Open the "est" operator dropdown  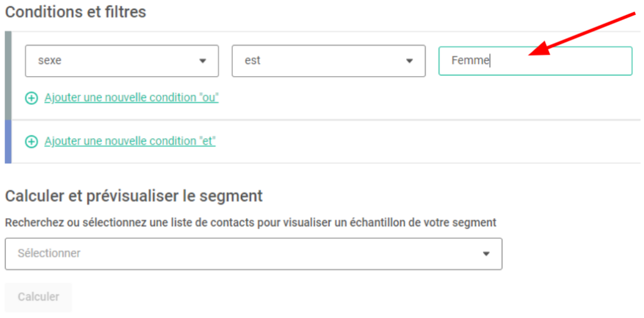(x=328, y=61)
